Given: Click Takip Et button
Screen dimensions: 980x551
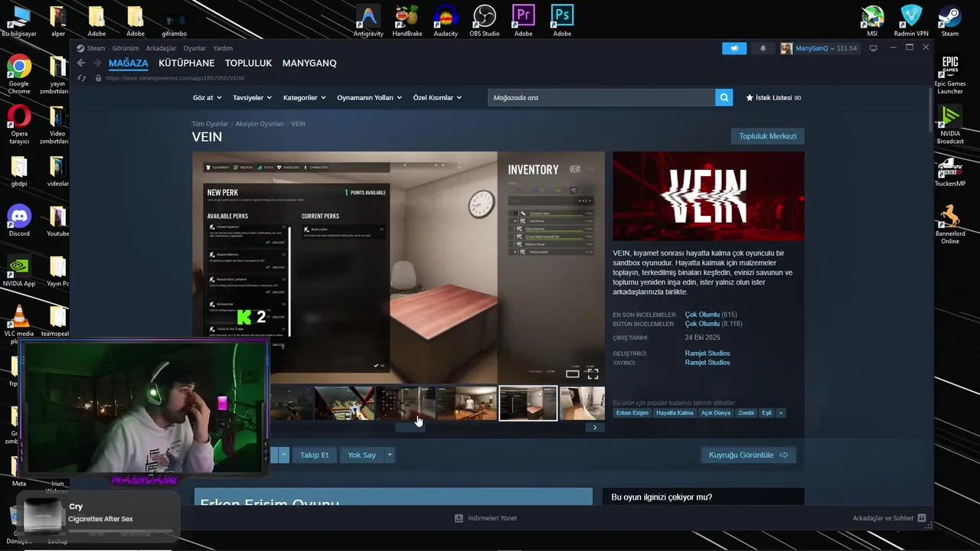Looking at the screenshot, I should click(314, 455).
